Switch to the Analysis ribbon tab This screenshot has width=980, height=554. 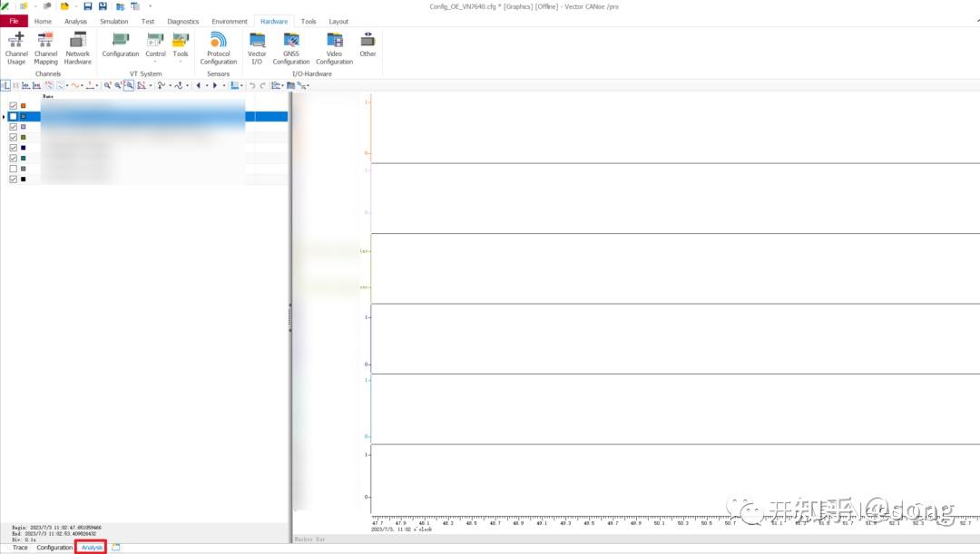pyautogui.click(x=75, y=21)
